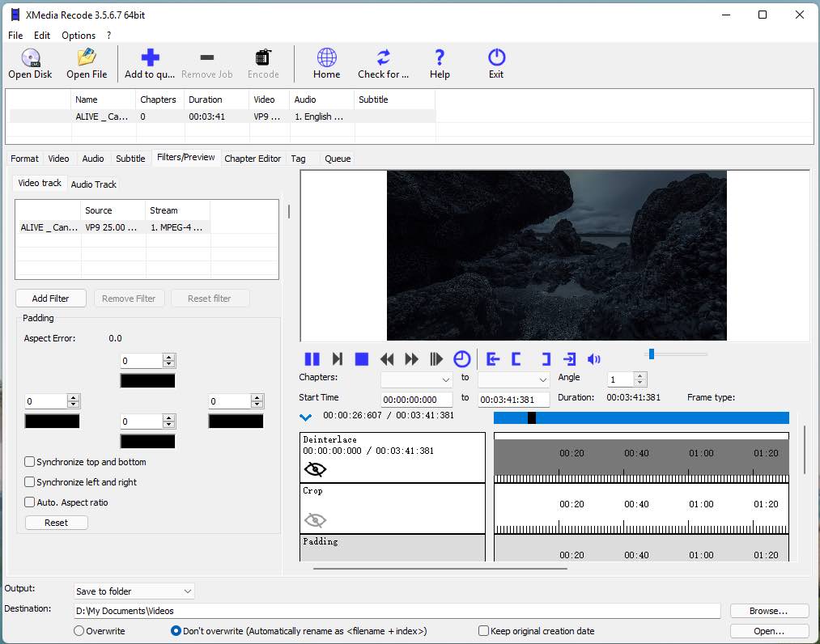Viewport: 820px width, 644px height.
Task: Click the Add Filter button
Action: 50,299
